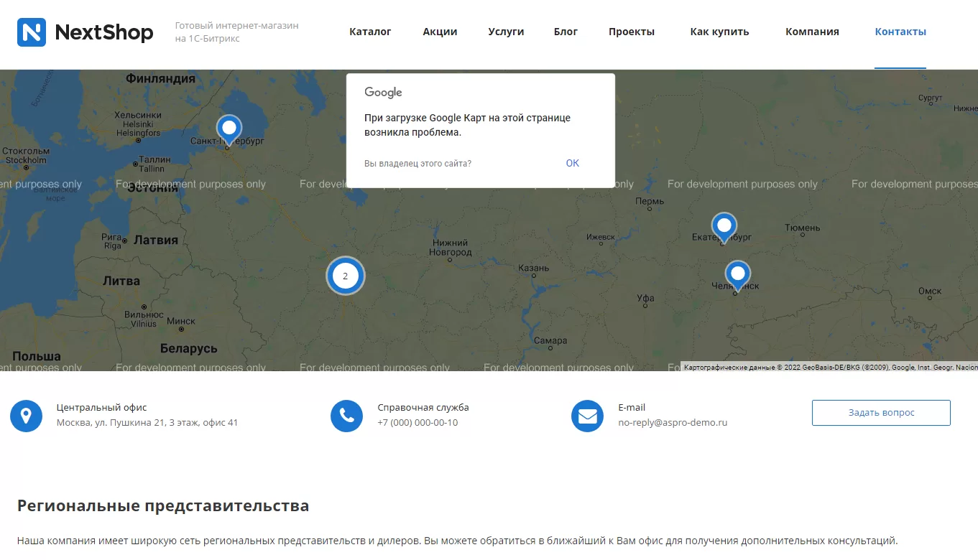This screenshot has height=560, width=978.
Task: Select the Контакты menu item
Action: pos(900,32)
